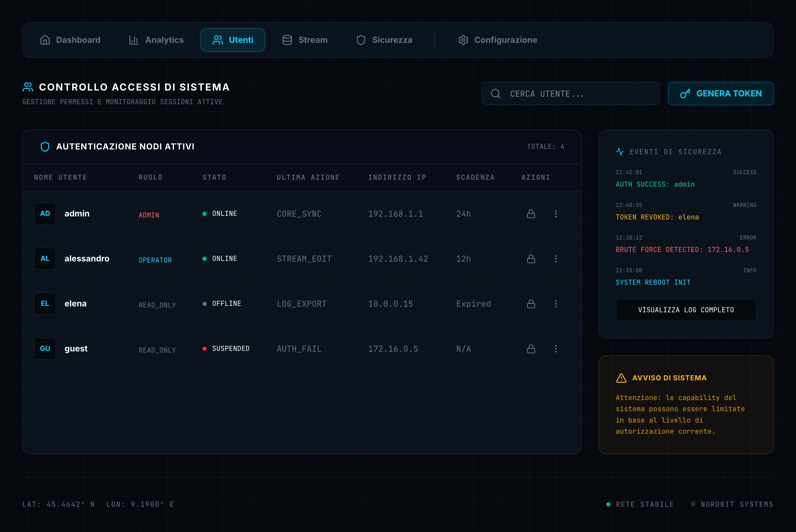This screenshot has height=532, width=796.
Task: Toggle lock icon for alessandro row
Action: tap(531, 259)
